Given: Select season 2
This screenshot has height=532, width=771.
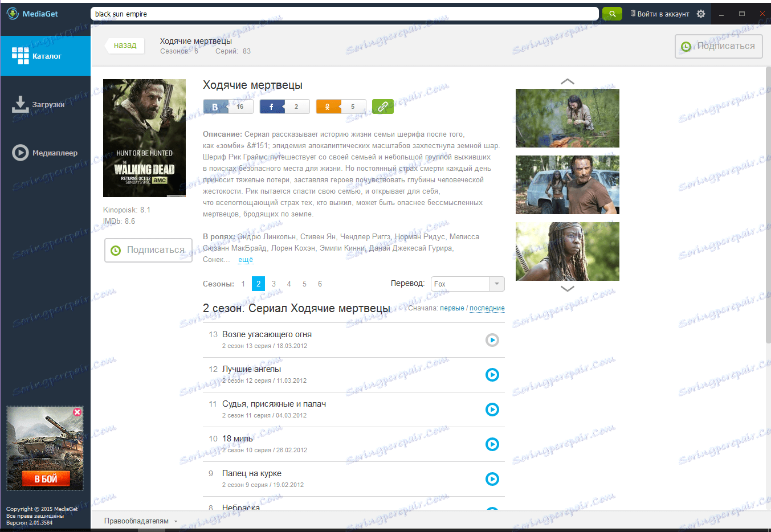Looking at the screenshot, I should tap(258, 284).
